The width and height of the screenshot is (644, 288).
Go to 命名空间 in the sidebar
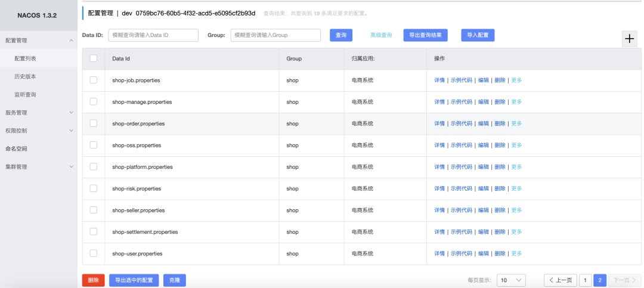[39, 148]
